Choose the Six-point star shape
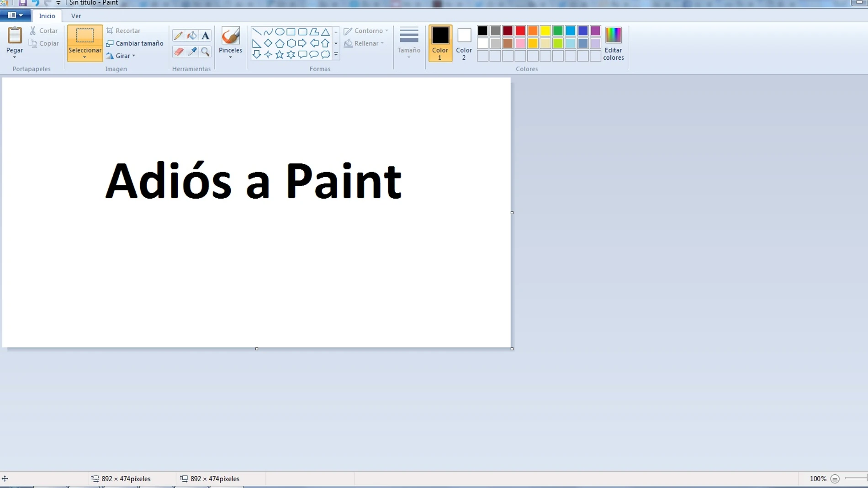Screen dimensions: 868x488 pos(291,55)
